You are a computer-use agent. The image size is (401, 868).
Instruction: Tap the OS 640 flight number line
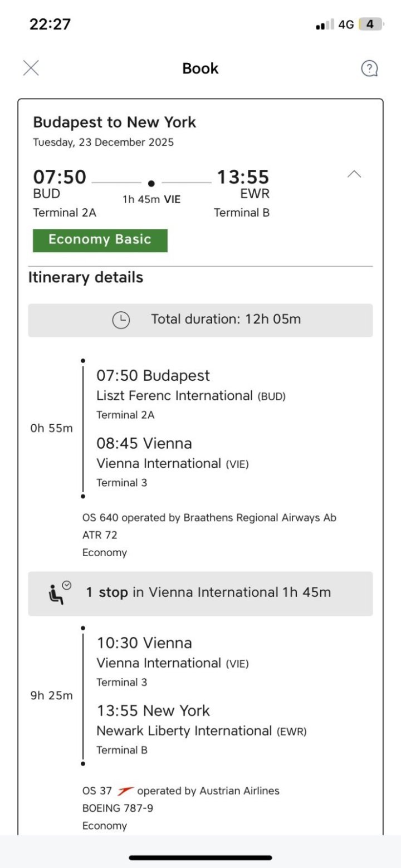click(x=209, y=518)
